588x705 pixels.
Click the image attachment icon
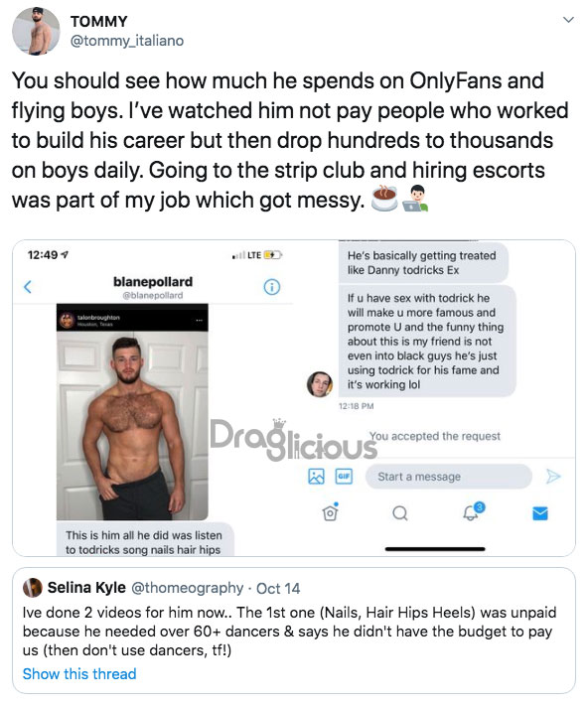[x=316, y=477]
